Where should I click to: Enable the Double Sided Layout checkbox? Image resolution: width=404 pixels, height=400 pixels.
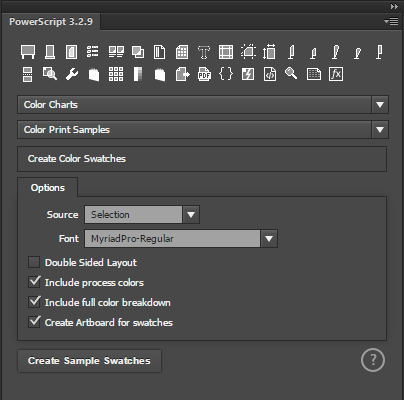34,262
